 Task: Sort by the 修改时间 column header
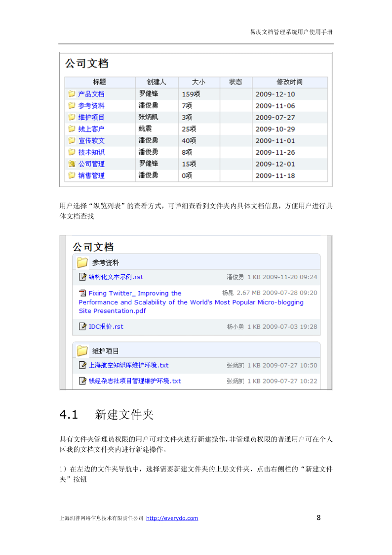point(289,82)
